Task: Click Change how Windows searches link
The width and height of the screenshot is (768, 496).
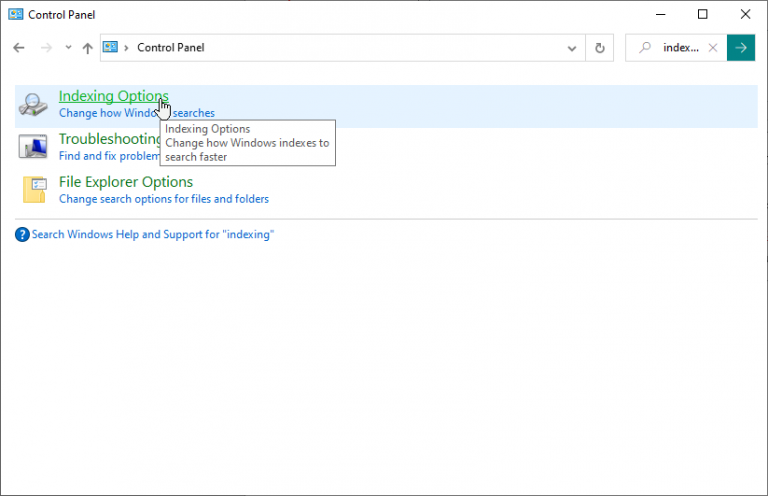Action: tap(137, 113)
